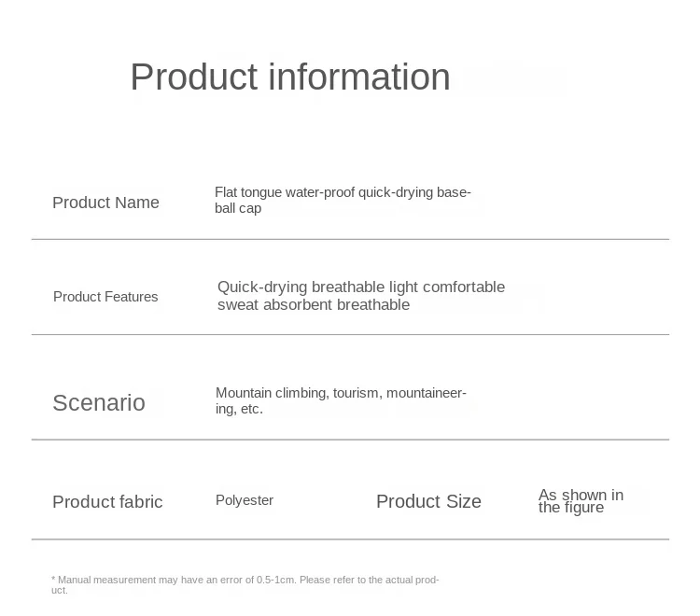This screenshot has height=616, width=700.
Task: Click the word "comfortable" in features
Action: click(x=460, y=287)
